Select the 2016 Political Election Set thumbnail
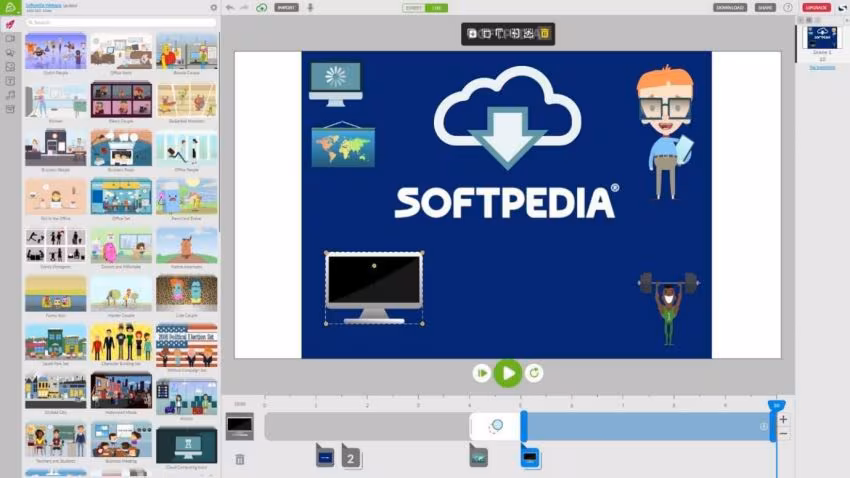Screen dimensions: 850x478 186,345
